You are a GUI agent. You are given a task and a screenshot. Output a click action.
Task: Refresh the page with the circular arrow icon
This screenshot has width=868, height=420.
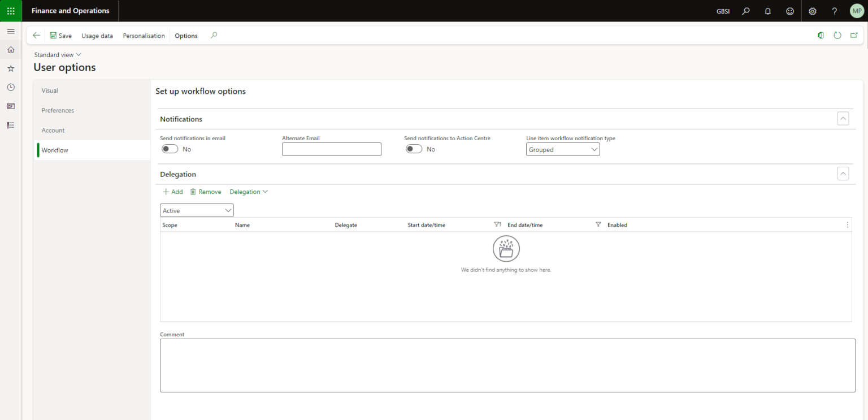point(837,35)
